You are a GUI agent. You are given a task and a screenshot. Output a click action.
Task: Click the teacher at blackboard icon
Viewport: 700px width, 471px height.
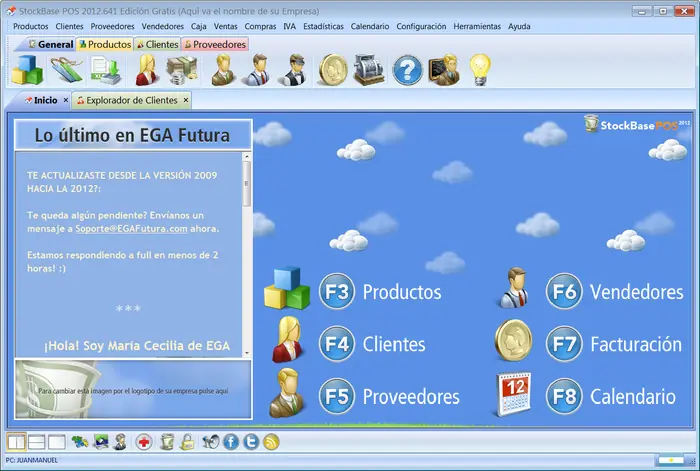[444, 70]
